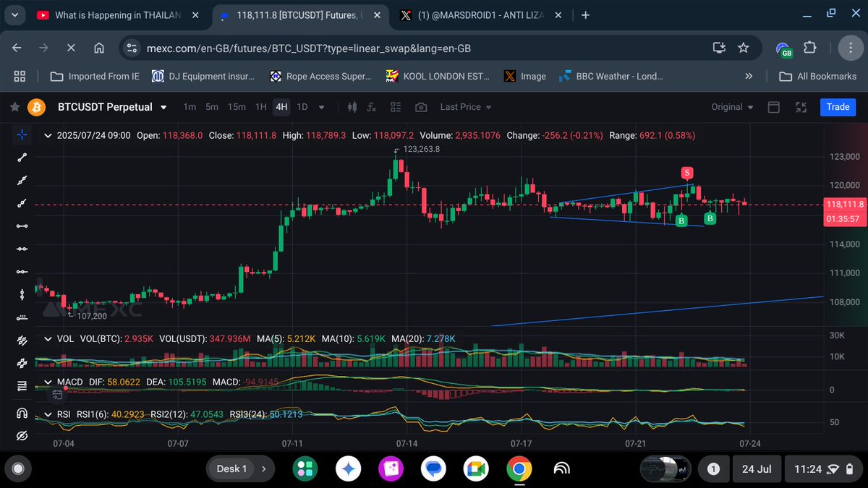Collapse the RSI indicator legend
Image resolution: width=868 pixels, height=488 pixels.
[x=48, y=414]
